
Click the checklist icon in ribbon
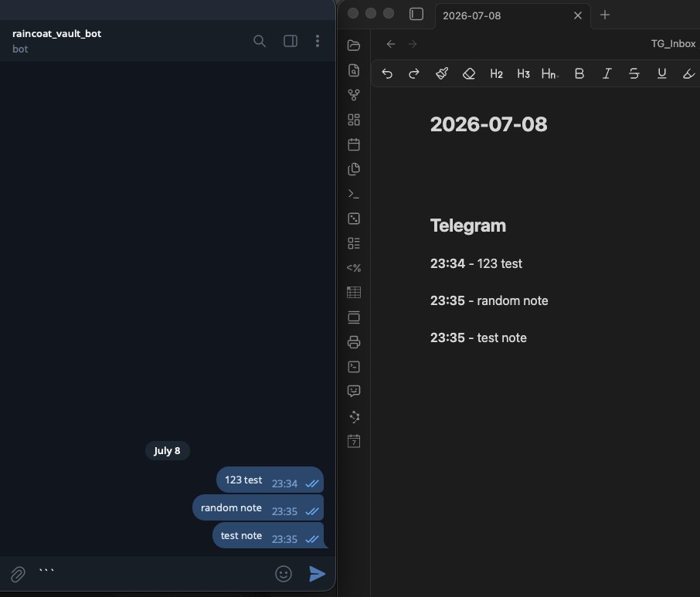tap(354, 243)
